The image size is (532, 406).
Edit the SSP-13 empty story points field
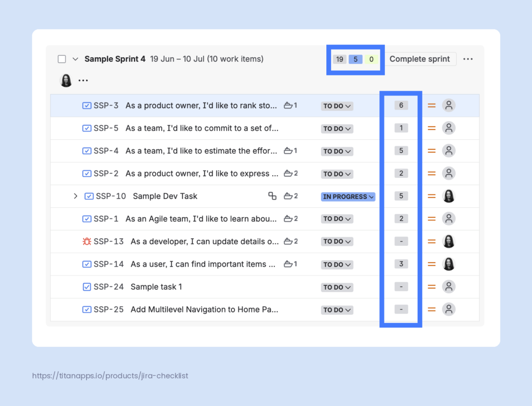click(x=401, y=241)
